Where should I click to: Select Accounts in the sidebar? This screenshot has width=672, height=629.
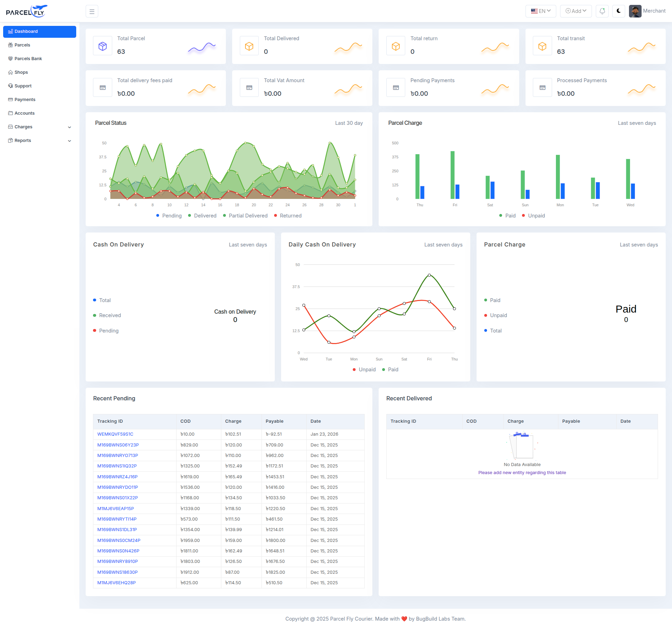(24, 113)
